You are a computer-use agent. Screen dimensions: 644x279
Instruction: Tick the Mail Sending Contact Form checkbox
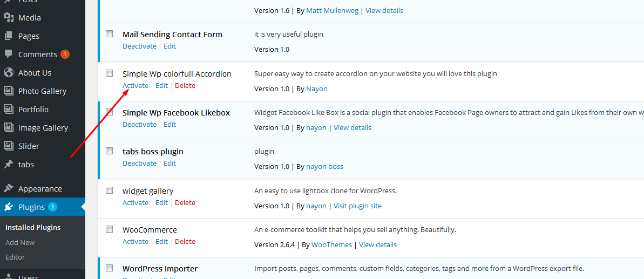point(109,34)
